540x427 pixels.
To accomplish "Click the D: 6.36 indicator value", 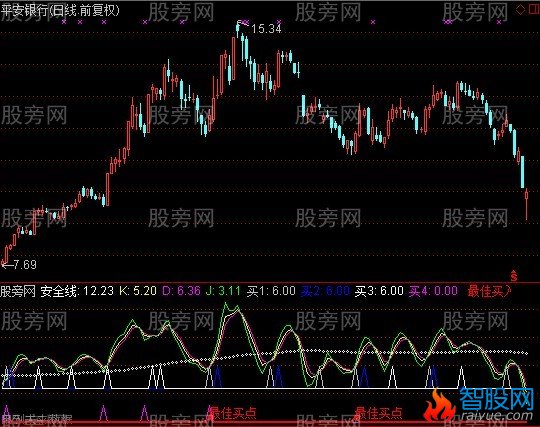I will click(x=181, y=291).
